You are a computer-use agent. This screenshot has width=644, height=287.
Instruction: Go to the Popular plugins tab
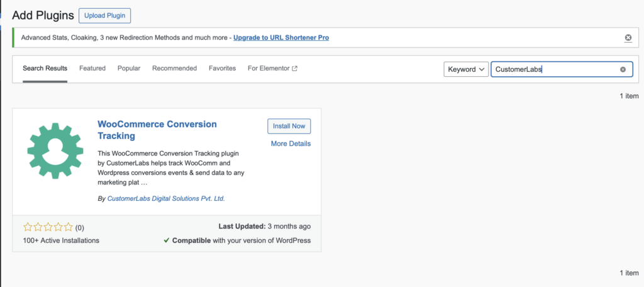(x=129, y=69)
